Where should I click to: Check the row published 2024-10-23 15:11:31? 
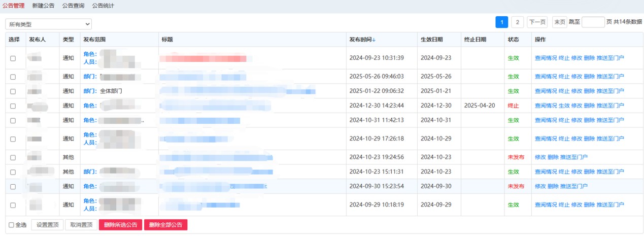(x=13, y=172)
